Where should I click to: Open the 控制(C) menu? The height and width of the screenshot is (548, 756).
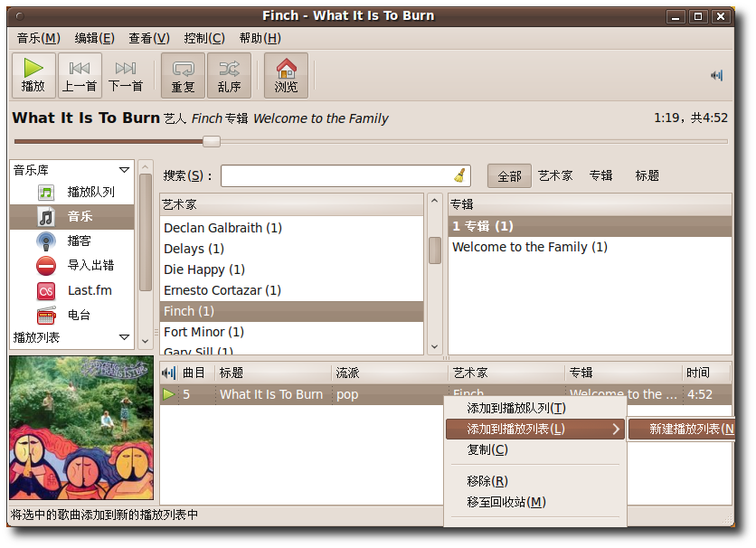204,38
